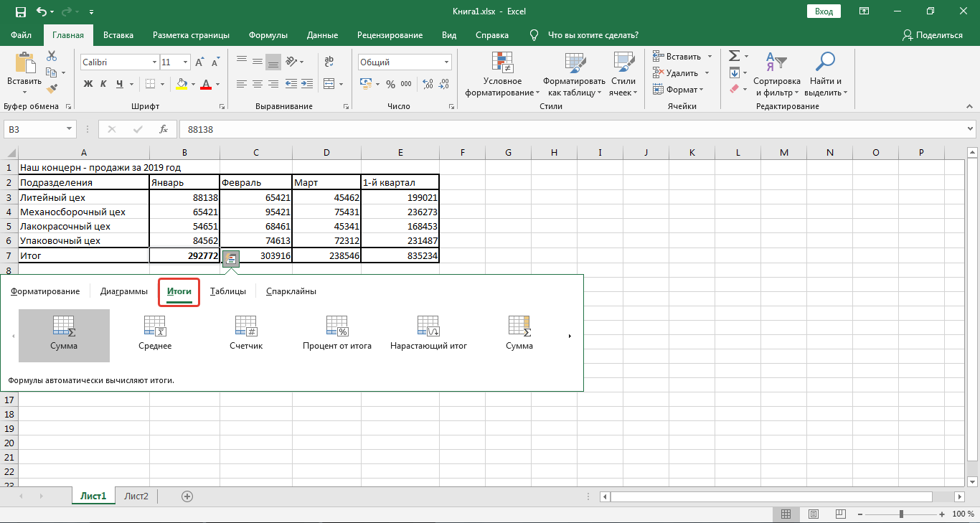
Task: Switch to Normal view in status bar
Action: pos(786,514)
